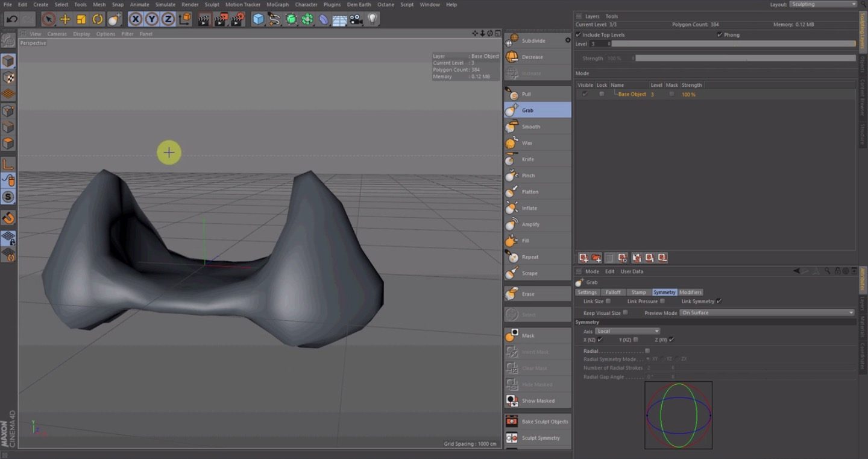Open the Layout dropdown set to Sculpting
This screenshot has height=459, width=868.
coord(823,4)
